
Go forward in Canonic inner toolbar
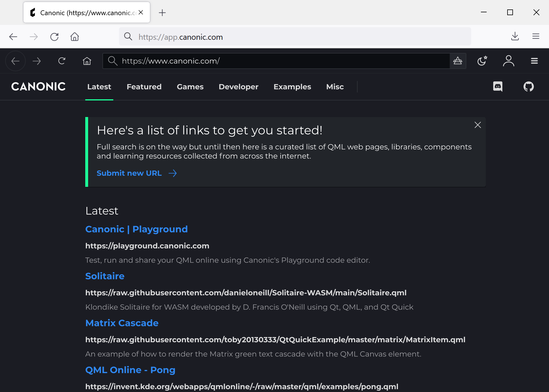click(x=37, y=61)
